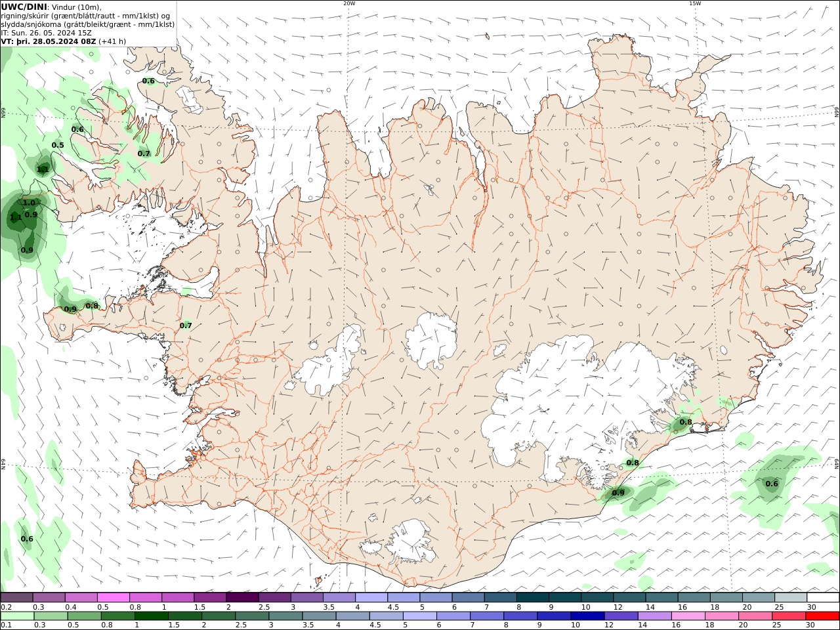This screenshot has width=840, height=630.
Task: Click the '0.5' value in the Westfjords
Action: pos(58,145)
